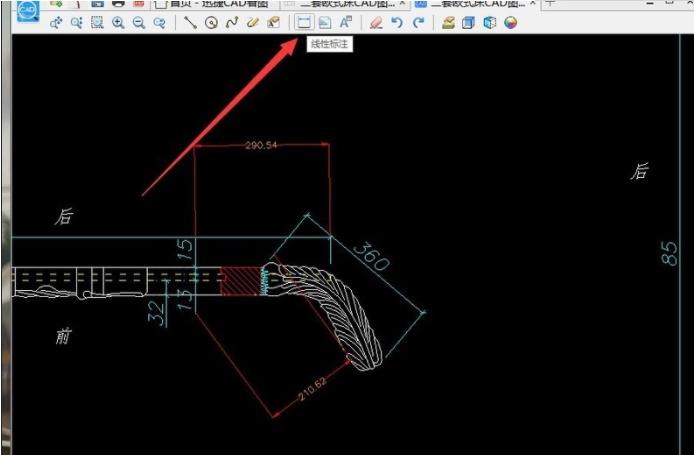The image size is (694, 455).
Task: Click the 210.62 dimension text
Action: [x=312, y=389]
